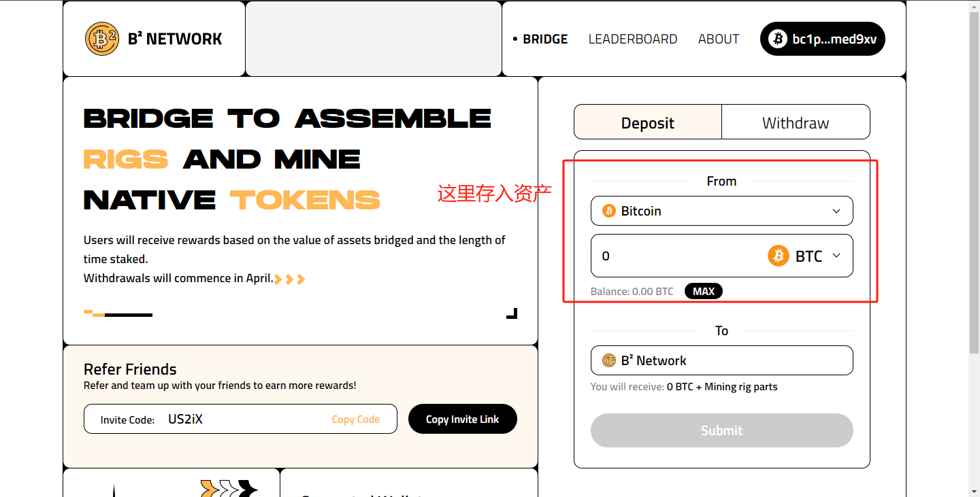Click the Bitcoin icon in wallet address button
Image resolution: width=980 pixels, height=497 pixels.
pyautogui.click(x=778, y=39)
